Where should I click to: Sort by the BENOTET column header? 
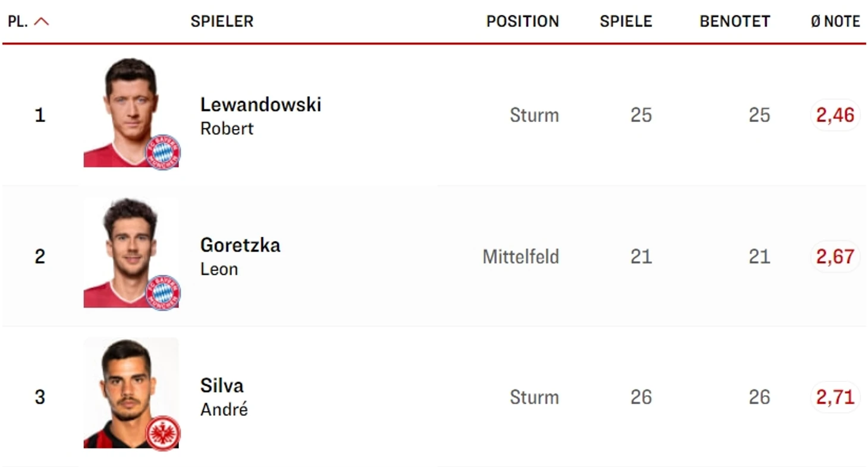[x=735, y=21]
